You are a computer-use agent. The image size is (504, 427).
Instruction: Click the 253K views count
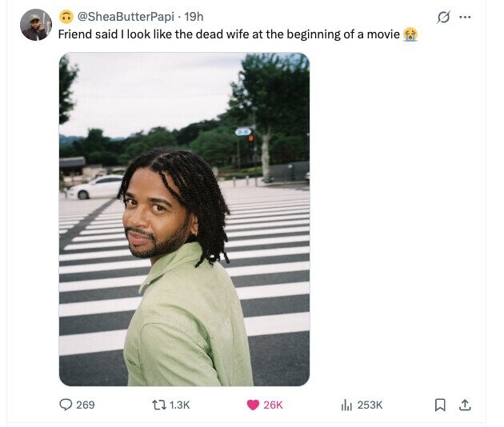370,405
